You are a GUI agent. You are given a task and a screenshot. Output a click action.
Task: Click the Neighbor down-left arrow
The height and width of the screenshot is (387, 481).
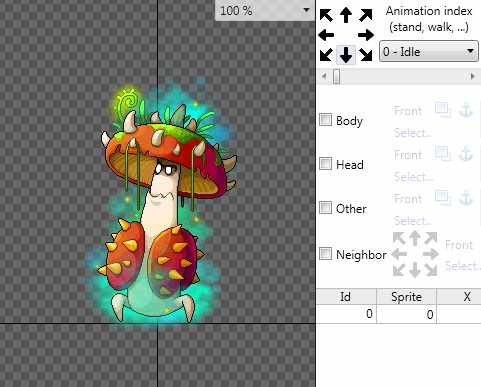pos(399,270)
